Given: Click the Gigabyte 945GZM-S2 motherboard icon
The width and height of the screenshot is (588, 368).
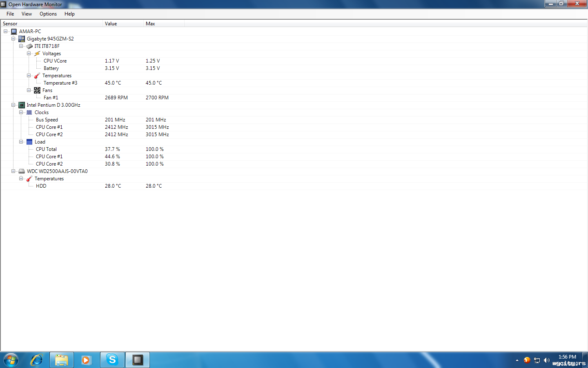Looking at the screenshot, I should [x=22, y=39].
